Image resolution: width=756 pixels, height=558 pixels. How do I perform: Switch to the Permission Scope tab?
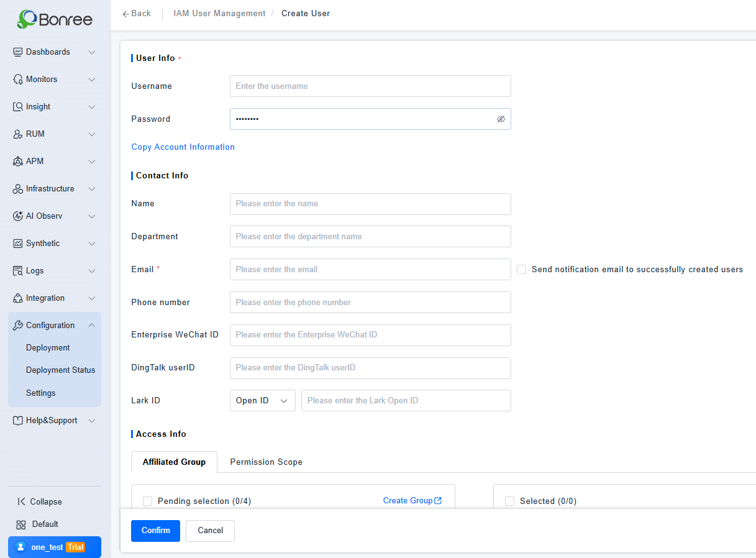(266, 462)
